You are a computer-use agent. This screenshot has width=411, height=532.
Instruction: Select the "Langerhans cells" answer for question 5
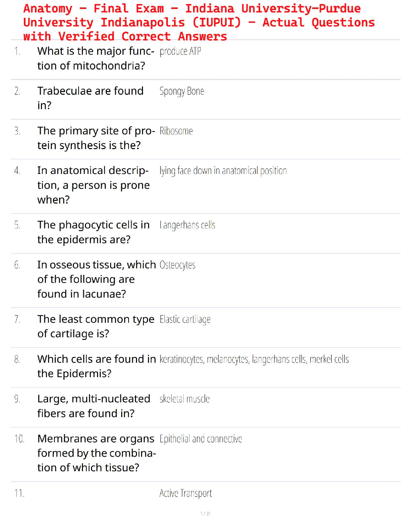click(187, 225)
